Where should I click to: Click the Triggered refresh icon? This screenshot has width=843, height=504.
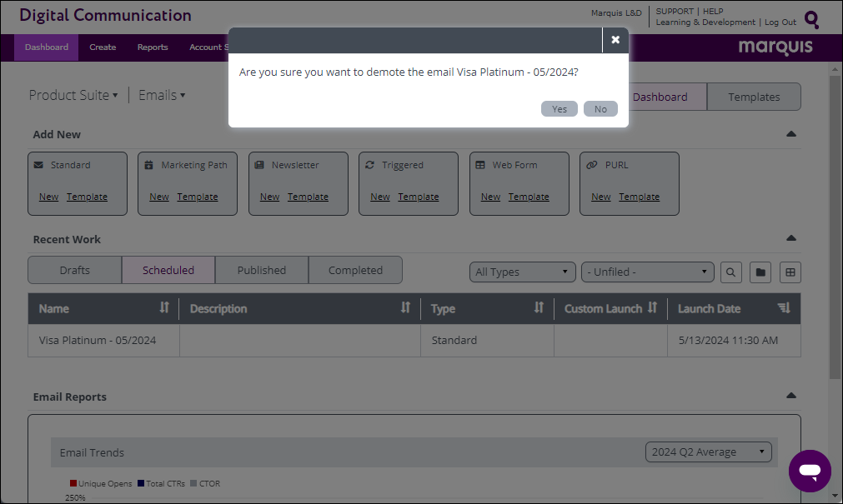369,165
